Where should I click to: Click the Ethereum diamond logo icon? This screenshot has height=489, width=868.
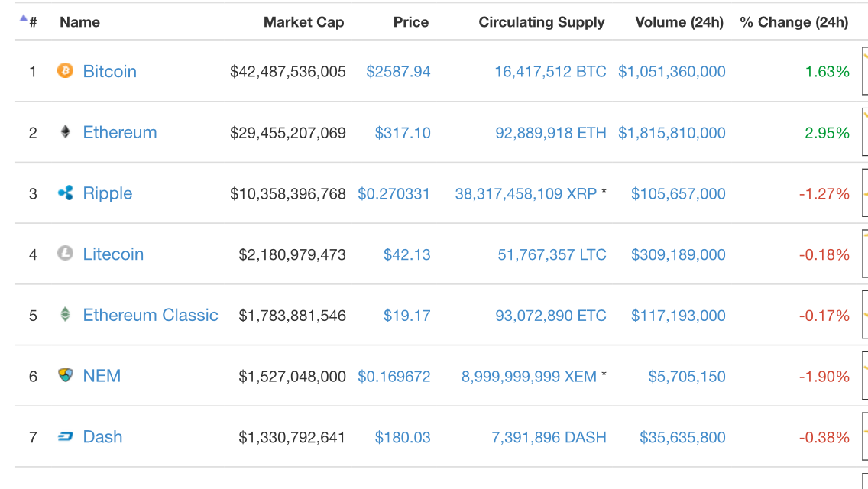(x=65, y=131)
